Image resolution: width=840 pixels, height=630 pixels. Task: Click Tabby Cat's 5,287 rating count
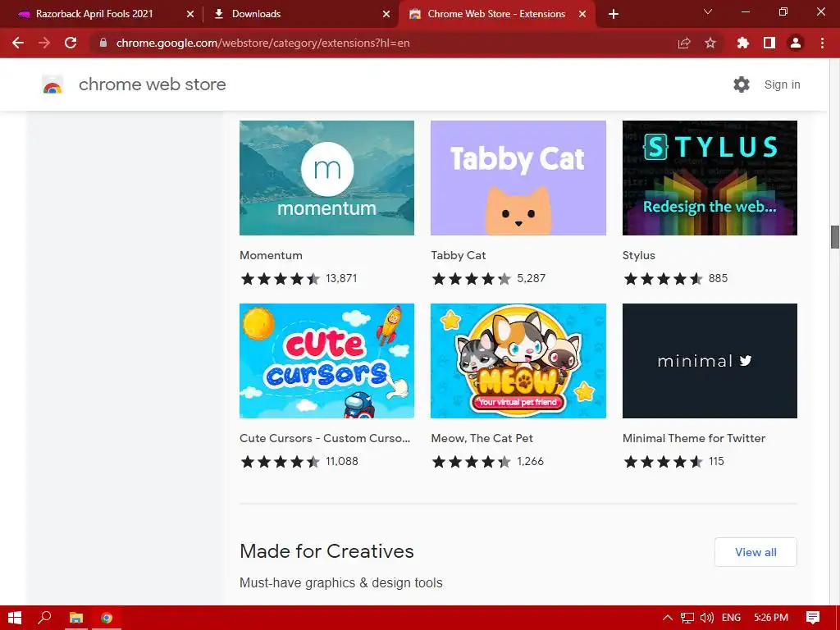[x=532, y=279]
